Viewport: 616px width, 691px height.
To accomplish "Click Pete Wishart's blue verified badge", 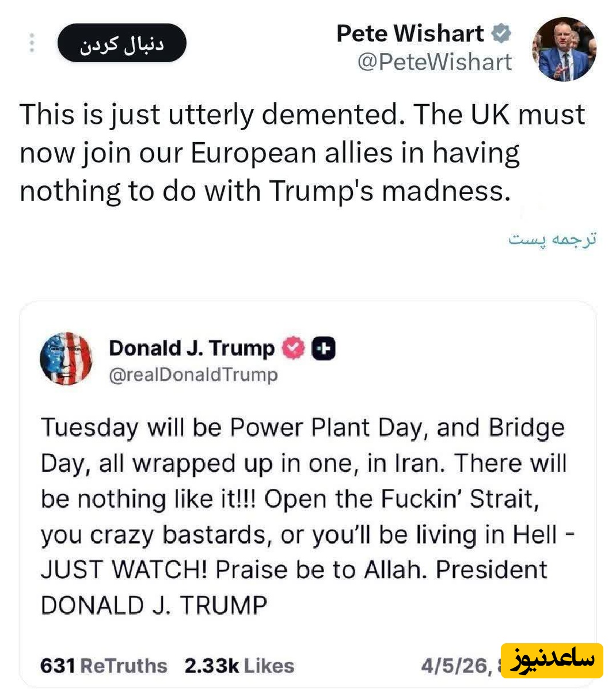I will [501, 33].
